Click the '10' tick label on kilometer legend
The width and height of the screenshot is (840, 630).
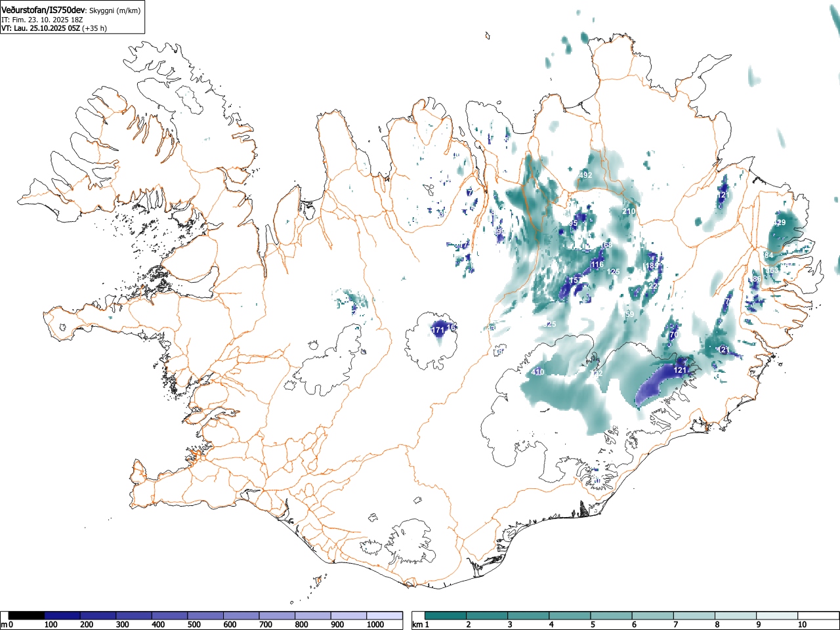pyautogui.click(x=802, y=625)
